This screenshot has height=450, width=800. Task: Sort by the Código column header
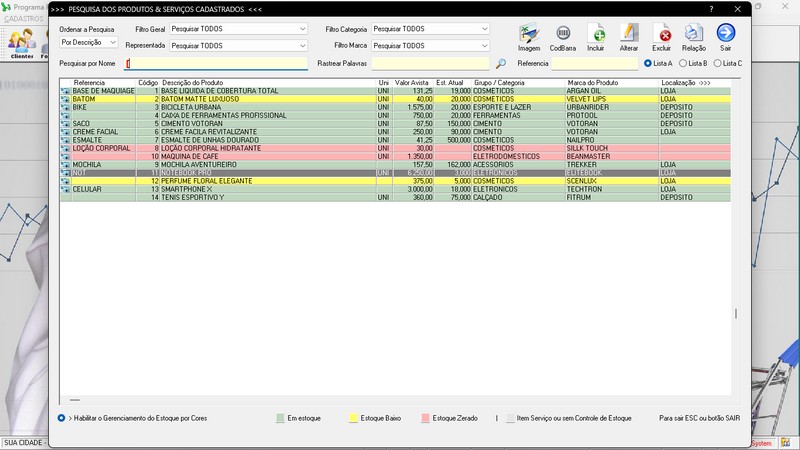pyautogui.click(x=148, y=83)
